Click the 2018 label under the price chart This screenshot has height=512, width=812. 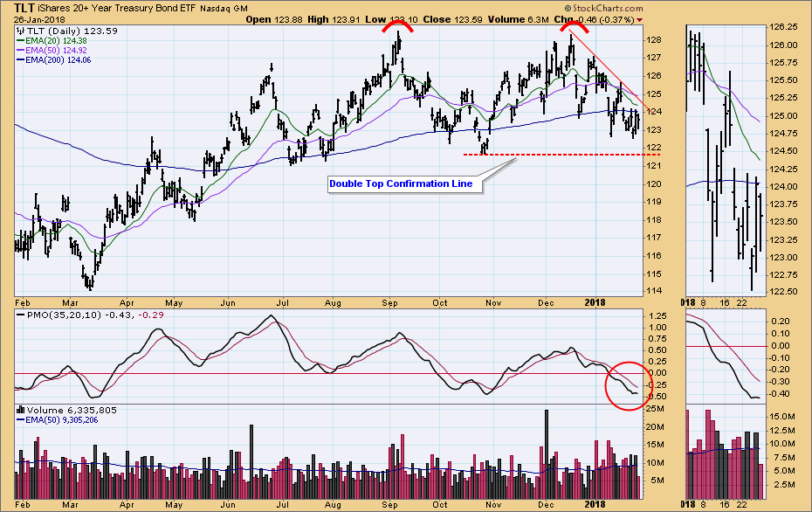click(595, 302)
